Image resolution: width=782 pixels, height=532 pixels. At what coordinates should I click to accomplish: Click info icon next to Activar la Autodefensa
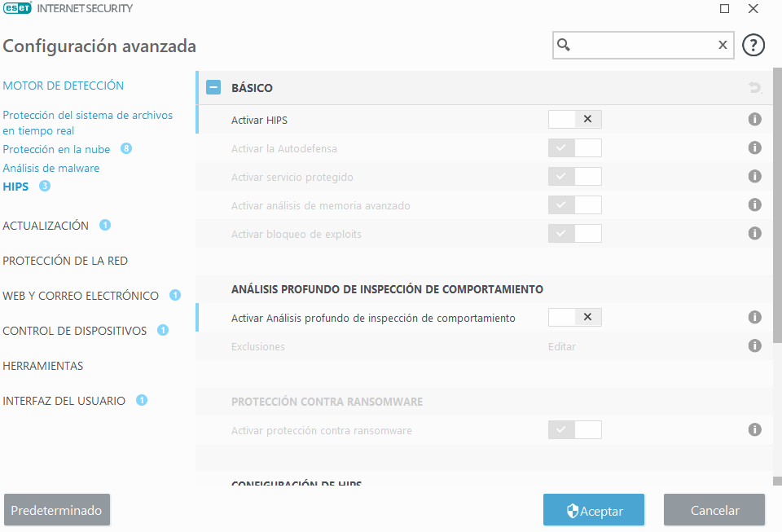[x=754, y=148]
